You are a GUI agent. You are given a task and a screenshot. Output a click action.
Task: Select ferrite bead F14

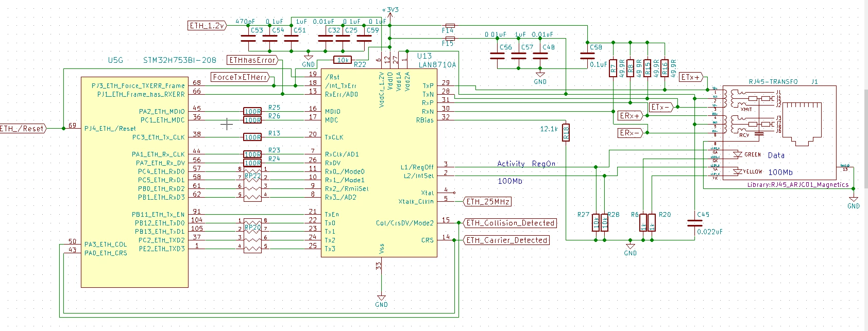pos(450,25)
